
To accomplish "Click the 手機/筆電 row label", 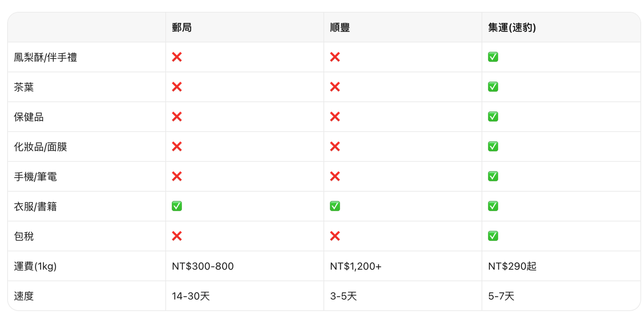I will [x=35, y=177].
